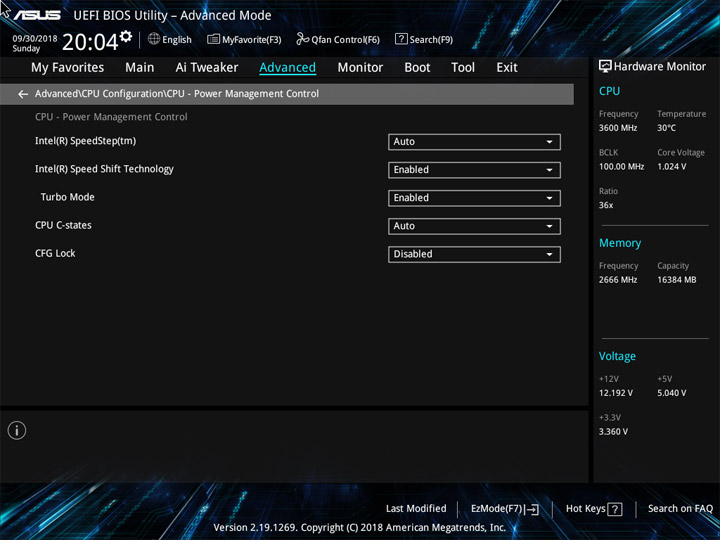Click the date 09/30/2018
This screenshot has height=540, width=720.
tap(35, 39)
